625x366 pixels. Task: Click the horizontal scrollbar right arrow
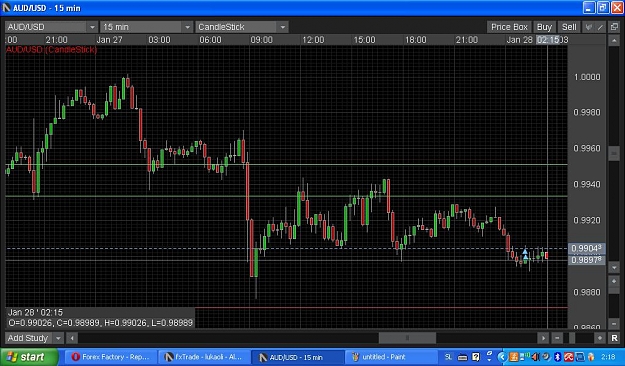pyautogui.click(x=543, y=338)
